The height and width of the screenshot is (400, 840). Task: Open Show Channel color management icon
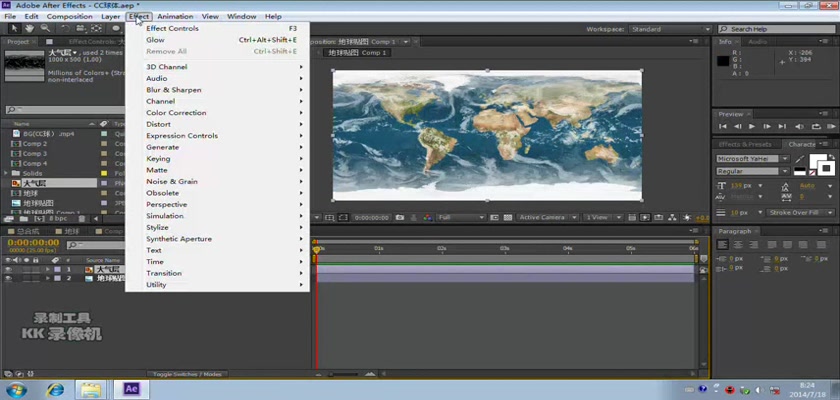[427, 217]
